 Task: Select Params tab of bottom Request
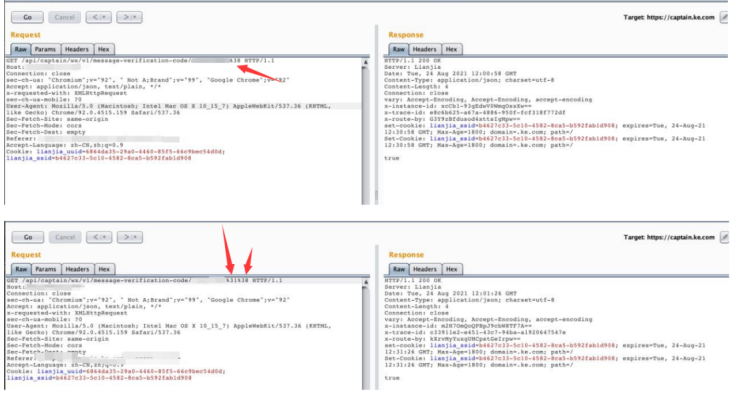point(45,269)
